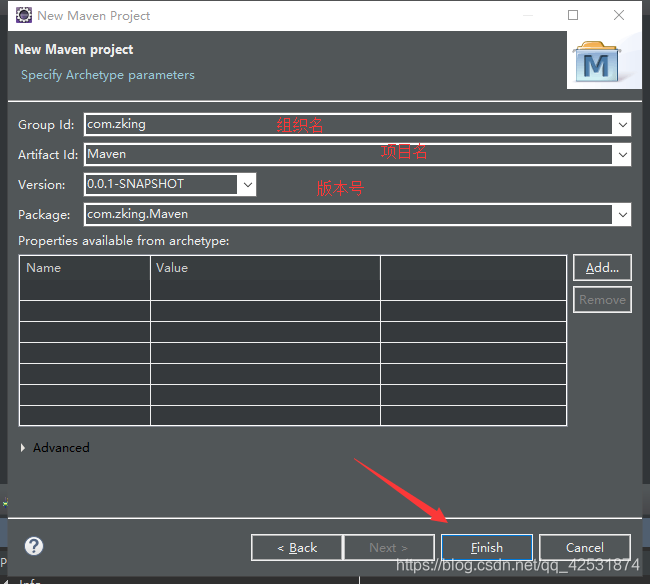Image resolution: width=650 pixels, height=584 pixels.
Task: Go back with the Back button
Action: [297, 548]
